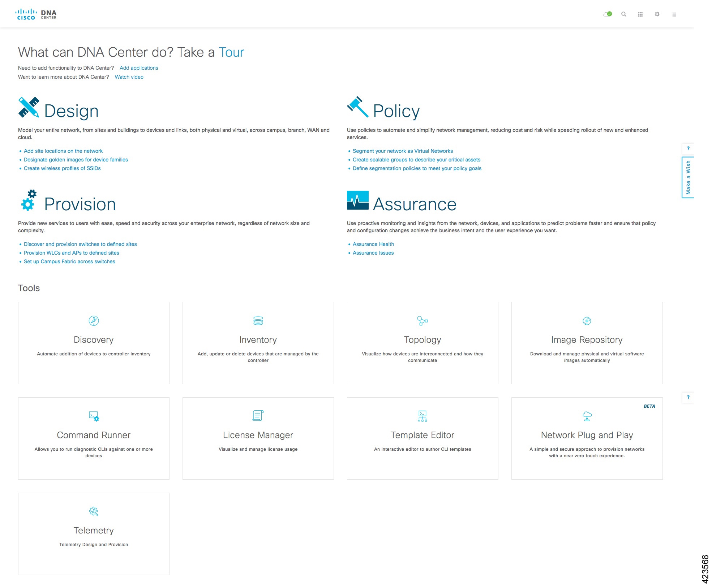
Task: Open the Template Editor tool card
Action: point(423,438)
